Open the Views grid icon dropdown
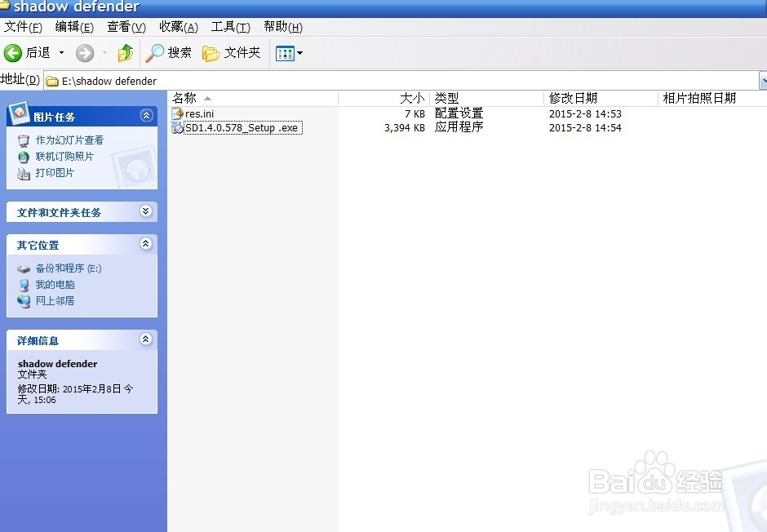Screen dimensions: 767x532 [289, 53]
